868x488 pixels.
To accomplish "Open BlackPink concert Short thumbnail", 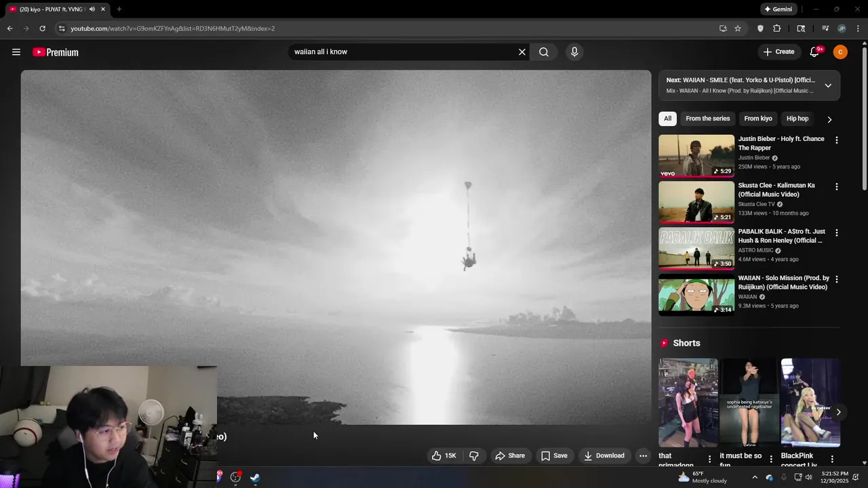I will 810,403.
